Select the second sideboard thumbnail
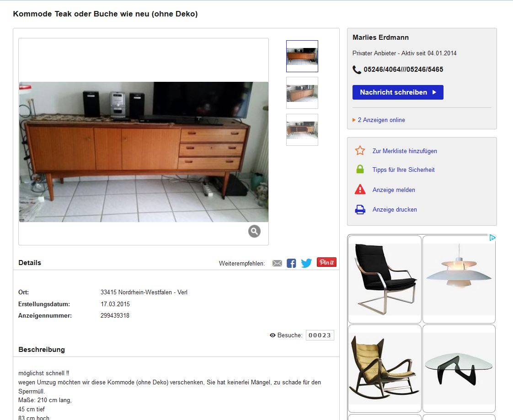Screen dimensions: 513x420 tap(302, 93)
